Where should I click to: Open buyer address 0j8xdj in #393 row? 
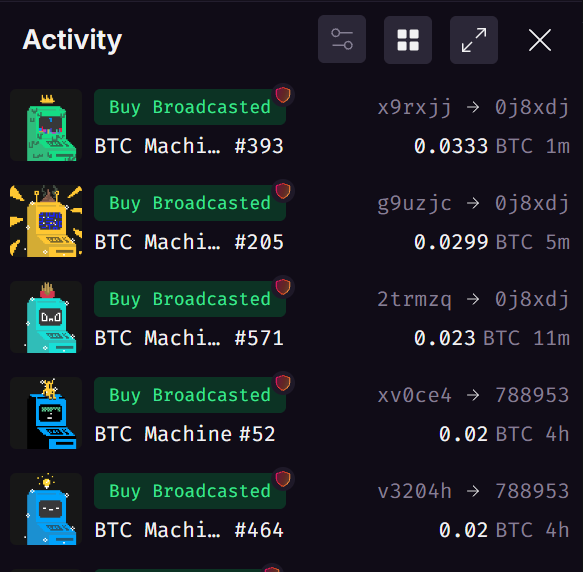tap(532, 108)
